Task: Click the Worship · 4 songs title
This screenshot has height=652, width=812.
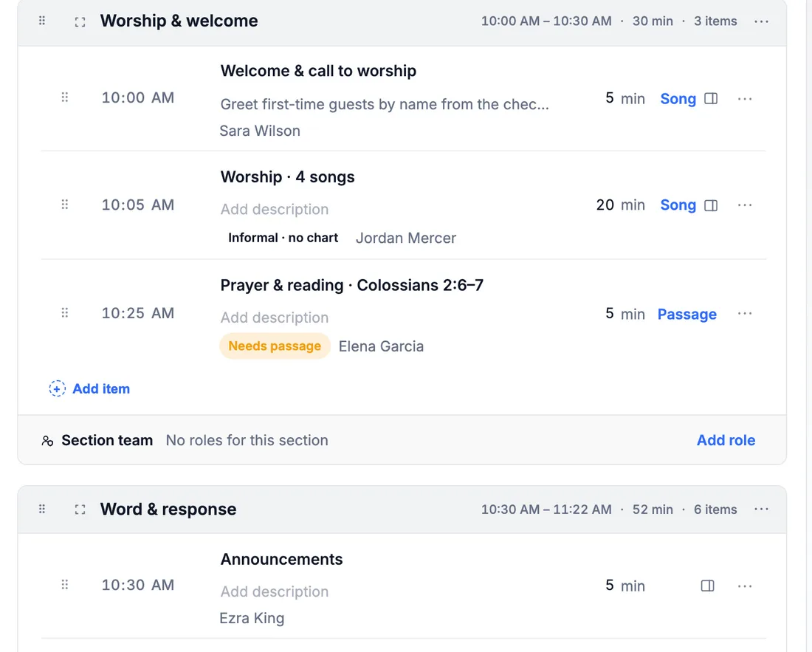Action: 287,177
